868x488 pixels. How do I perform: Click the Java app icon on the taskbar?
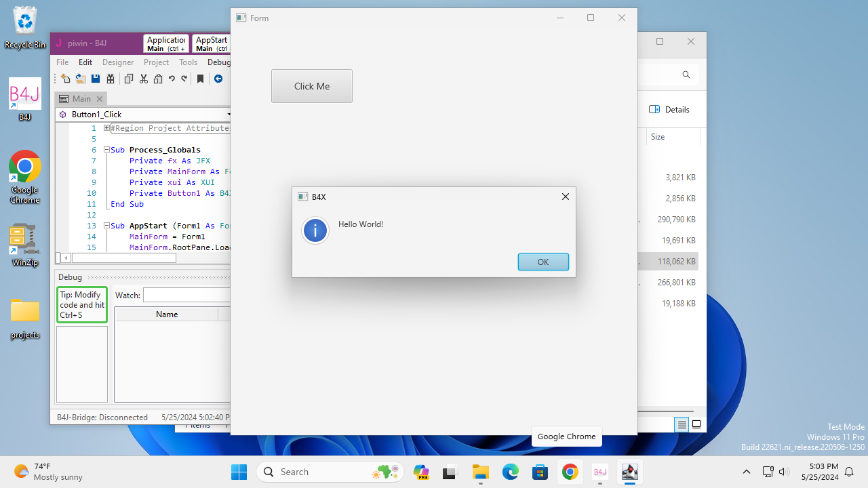pos(630,472)
